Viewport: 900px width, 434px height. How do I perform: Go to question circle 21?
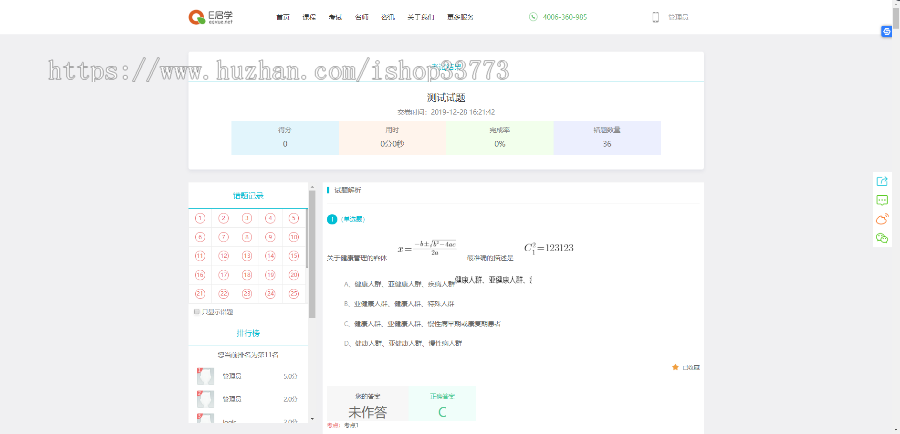click(x=200, y=294)
